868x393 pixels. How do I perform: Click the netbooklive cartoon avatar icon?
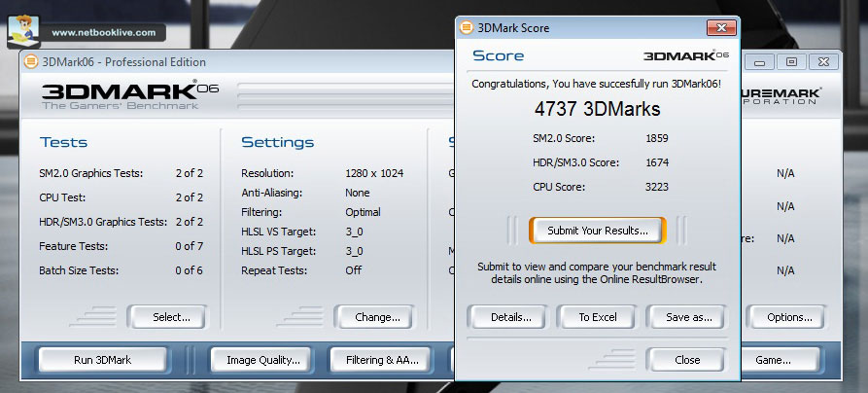(23, 32)
